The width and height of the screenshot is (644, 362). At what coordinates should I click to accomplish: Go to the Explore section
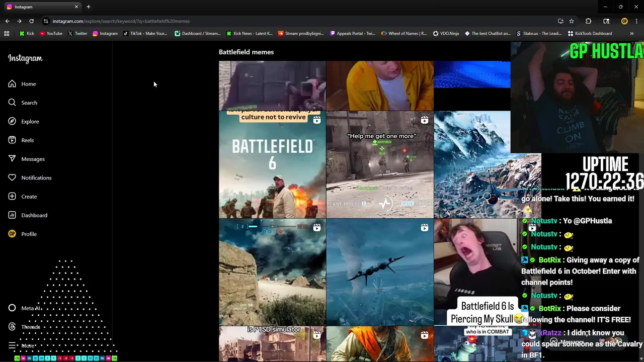[x=24, y=121]
